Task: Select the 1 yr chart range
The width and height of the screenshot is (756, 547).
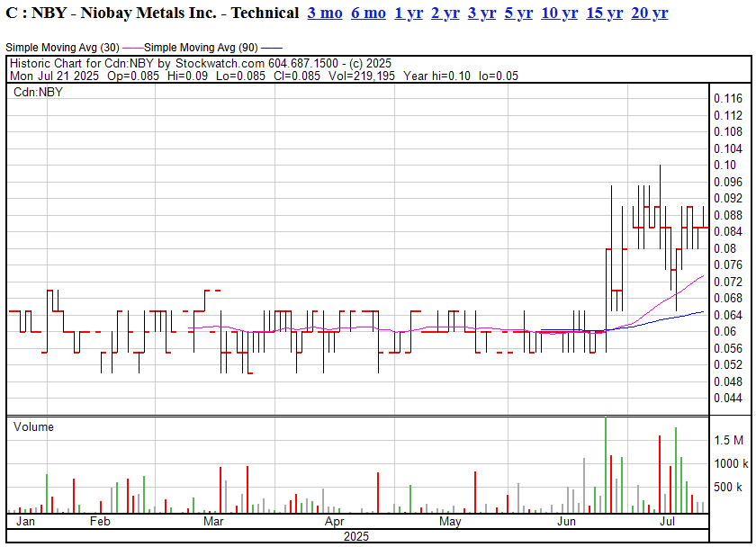Action: pos(409,13)
